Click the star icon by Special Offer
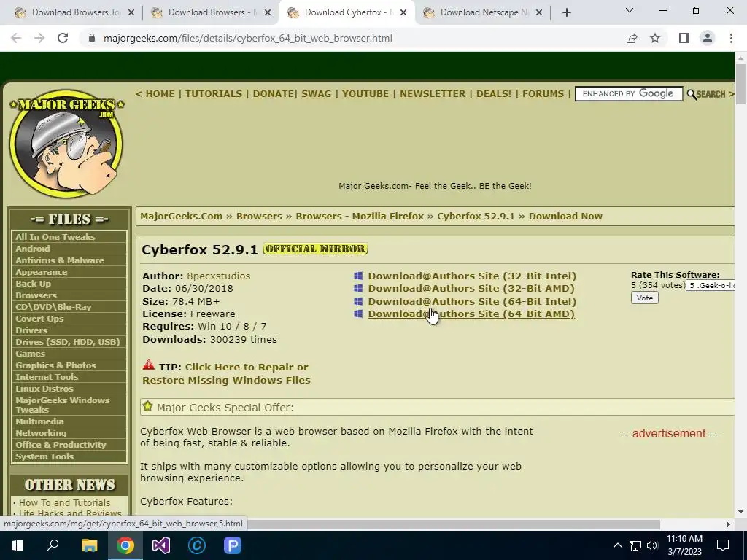 [x=147, y=406]
